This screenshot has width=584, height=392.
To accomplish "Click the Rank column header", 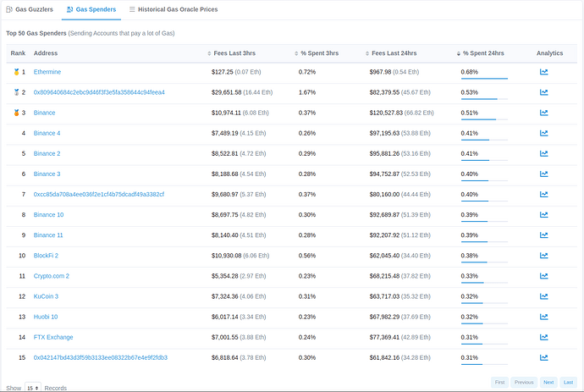I will (x=18, y=53).
